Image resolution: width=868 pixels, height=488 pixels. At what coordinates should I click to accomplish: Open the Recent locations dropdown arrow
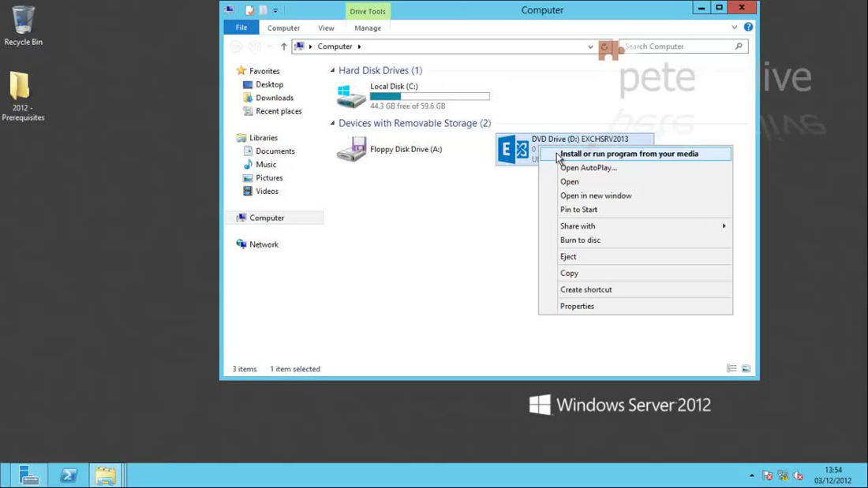(x=270, y=47)
